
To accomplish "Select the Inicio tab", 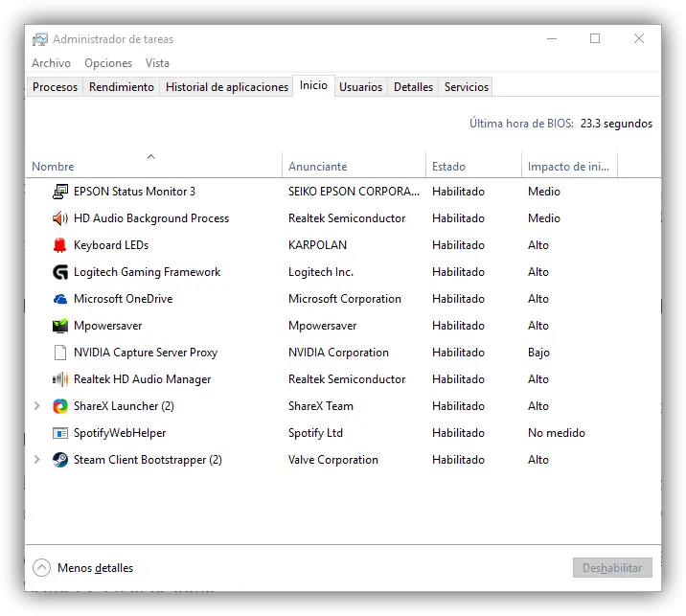I will [313, 85].
